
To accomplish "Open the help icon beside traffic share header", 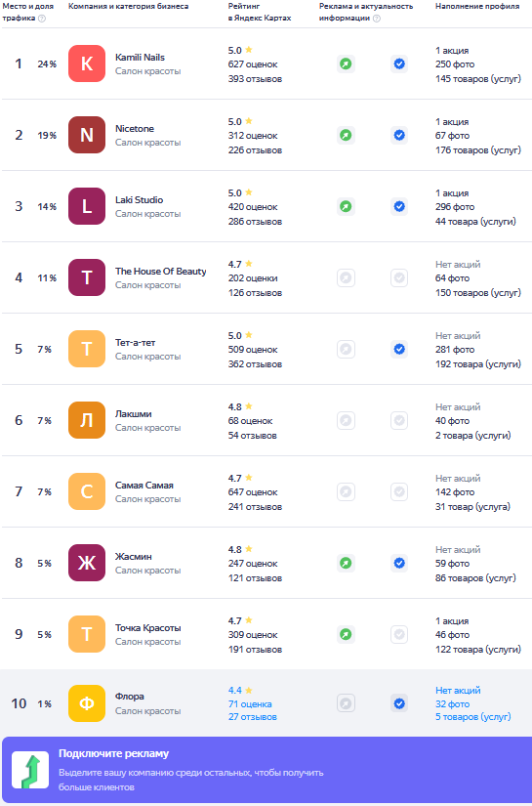I will point(42,19).
